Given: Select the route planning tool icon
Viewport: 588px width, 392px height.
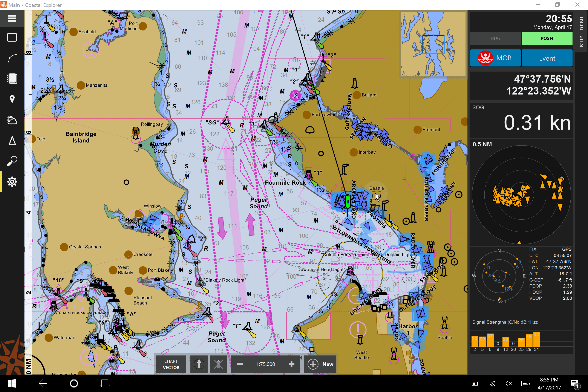Looking at the screenshot, I should point(12,58).
